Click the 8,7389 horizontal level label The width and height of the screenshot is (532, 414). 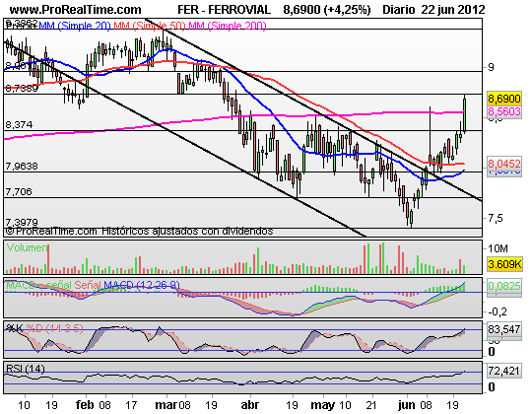[22, 89]
